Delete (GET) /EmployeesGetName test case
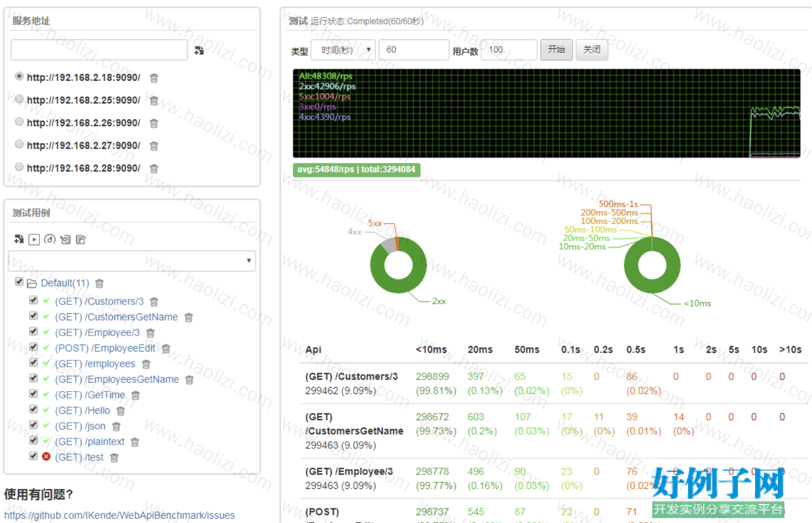Image resolution: width=812 pixels, height=523 pixels. click(x=189, y=380)
